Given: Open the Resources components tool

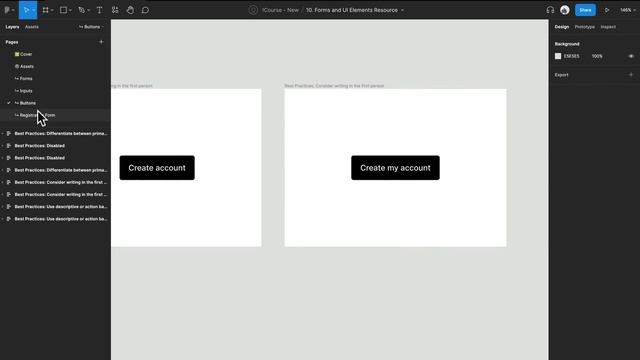Looking at the screenshot, I should click(115, 10).
